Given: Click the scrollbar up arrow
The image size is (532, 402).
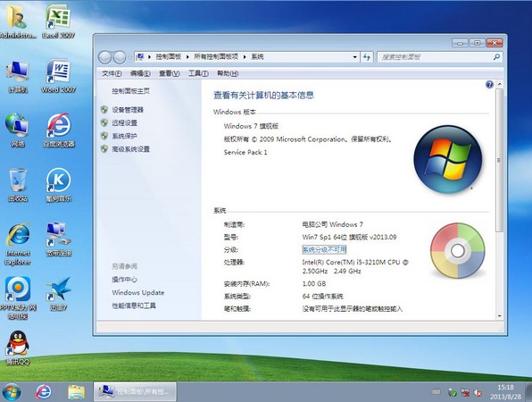Looking at the screenshot, I should click(x=499, y=83).
